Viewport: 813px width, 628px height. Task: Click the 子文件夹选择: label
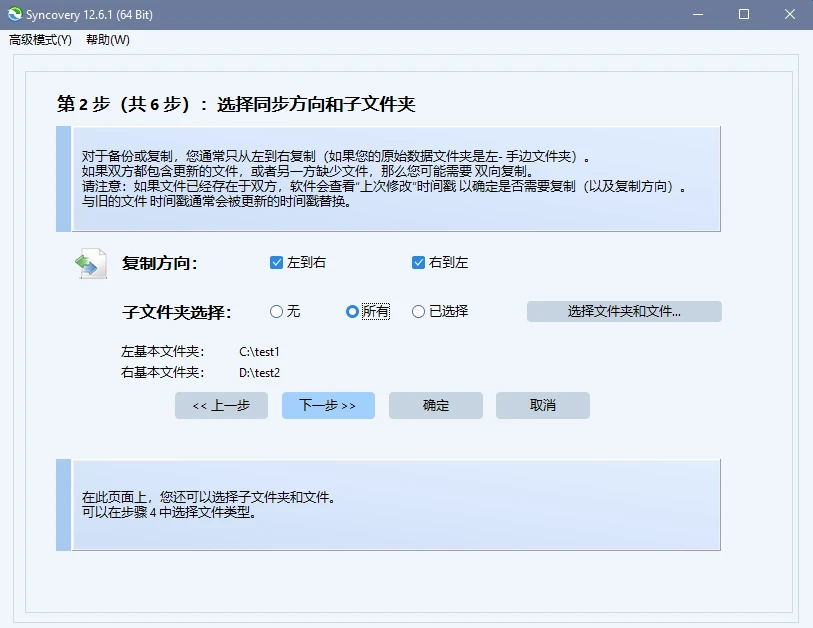(x=177, y=312)
